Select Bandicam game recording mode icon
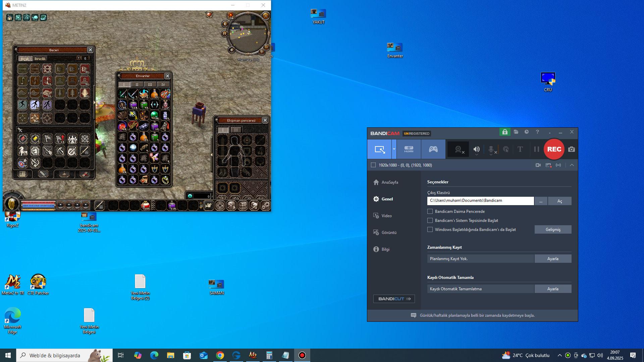Image resolution: width=644 pixels, height=362 pixels. [433, 149]
